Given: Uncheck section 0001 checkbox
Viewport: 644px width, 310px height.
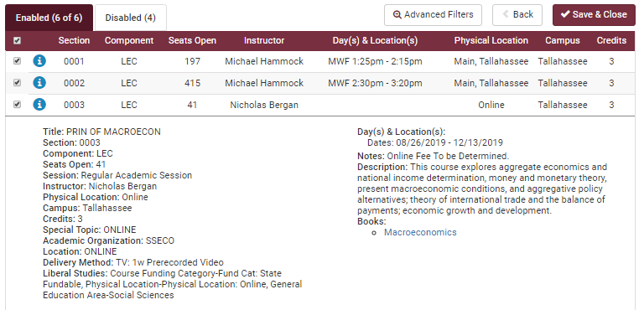Looking at the screenshot, I should (18, 61).
